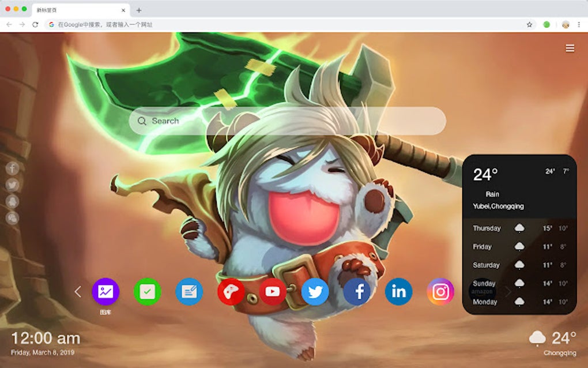Open the hamburger menu on page
The height and width of the screenshot is (368, 588).
point(570,48)
